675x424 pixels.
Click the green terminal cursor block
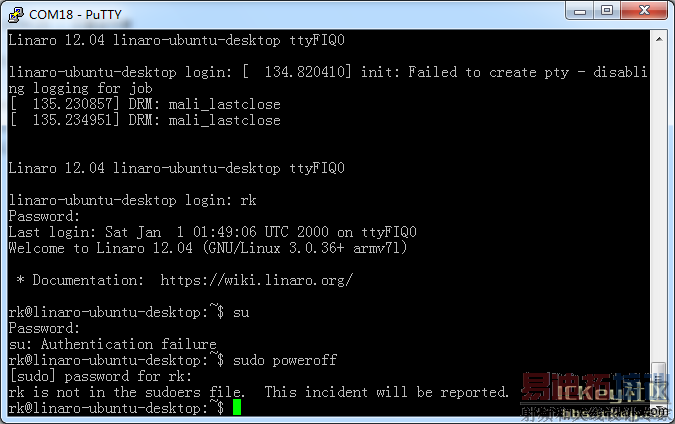pos(237,407)
